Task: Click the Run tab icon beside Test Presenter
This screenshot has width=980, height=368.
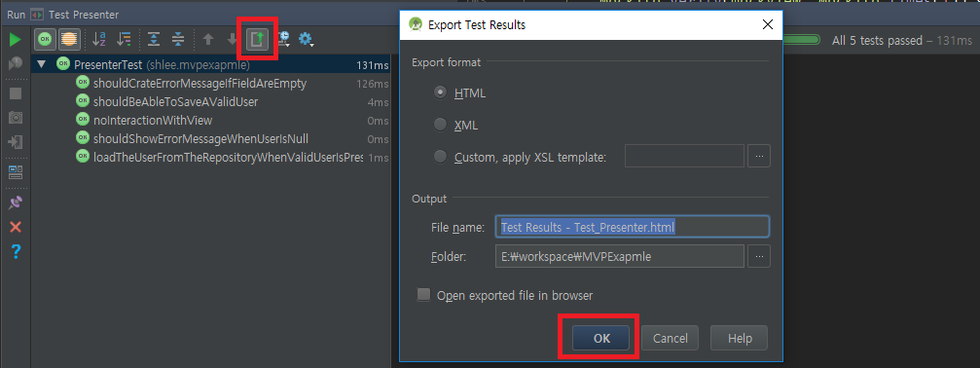Action: [x=37, y=15]
